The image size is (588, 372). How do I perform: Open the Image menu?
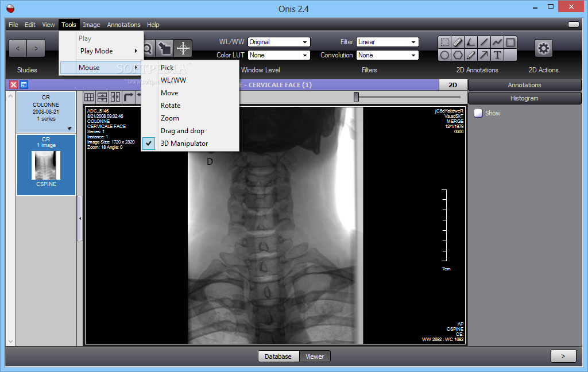pyautogui.click(x=91, y=25)
